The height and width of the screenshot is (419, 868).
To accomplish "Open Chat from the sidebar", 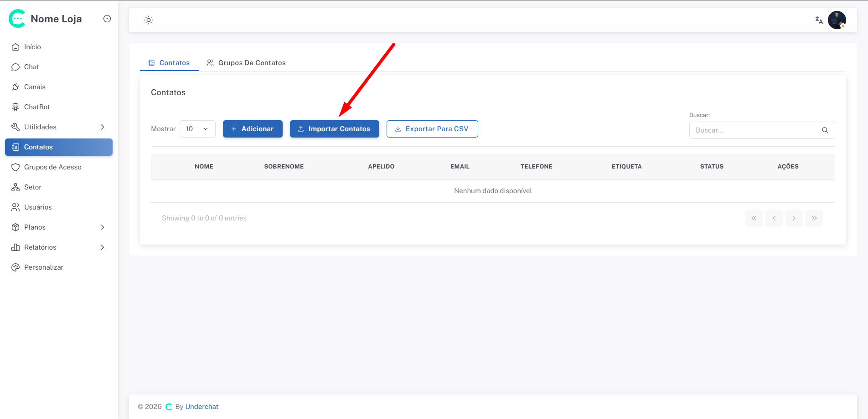I will click(31, 67).
